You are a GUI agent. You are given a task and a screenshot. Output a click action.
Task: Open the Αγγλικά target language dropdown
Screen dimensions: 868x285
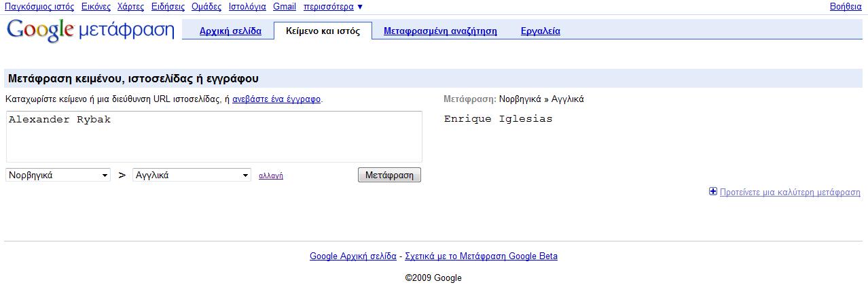pos(192,175)
